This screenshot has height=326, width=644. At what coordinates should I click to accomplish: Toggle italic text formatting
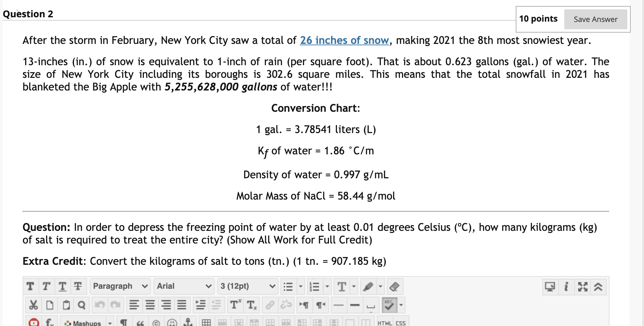click(x=46, y=286)
